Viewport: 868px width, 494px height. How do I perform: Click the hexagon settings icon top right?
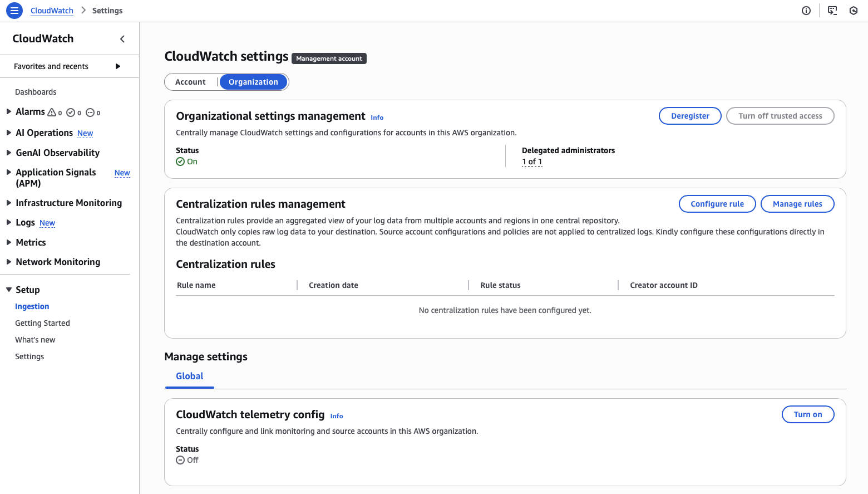coord(854,11)
